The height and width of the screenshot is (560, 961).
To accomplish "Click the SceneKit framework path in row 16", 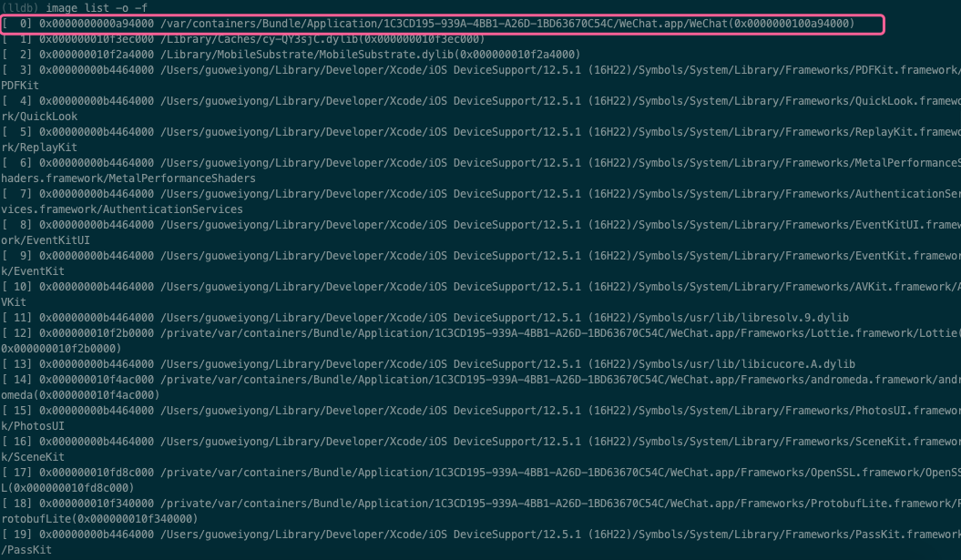I will pos(561,442).
